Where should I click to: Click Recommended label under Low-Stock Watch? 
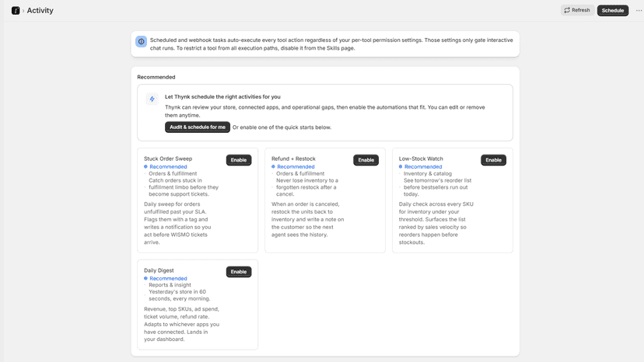[x=423, y=167]
